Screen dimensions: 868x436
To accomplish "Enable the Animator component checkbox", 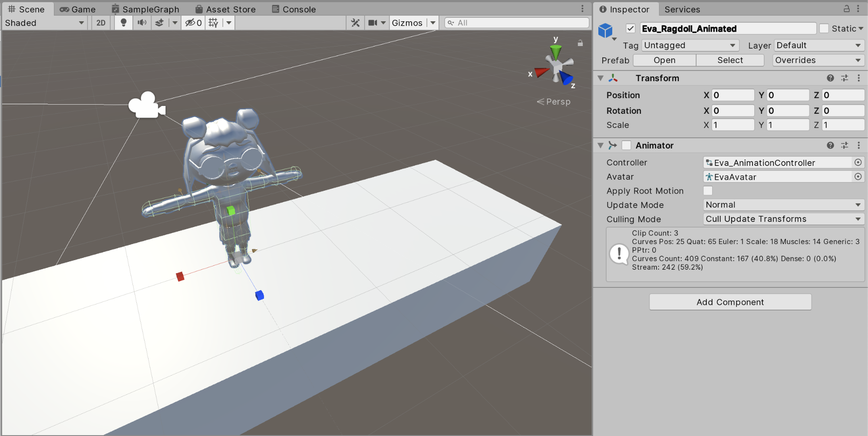I will (626, 145).
